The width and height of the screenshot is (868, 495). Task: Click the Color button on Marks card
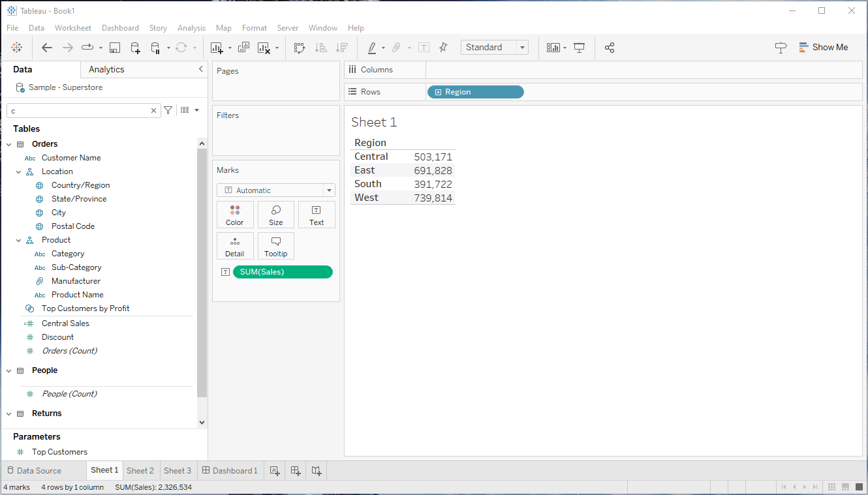pos(235,215)
